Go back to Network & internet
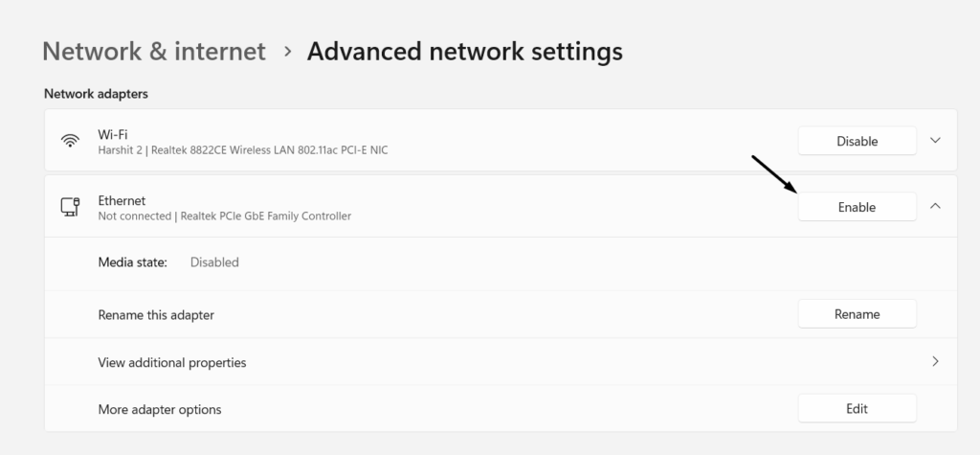The image size is (980, 455). [154, 51]
